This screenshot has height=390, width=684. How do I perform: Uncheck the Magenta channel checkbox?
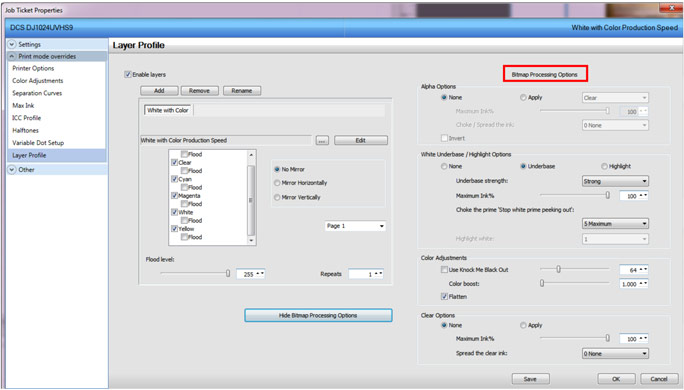[x=174, y=195]
